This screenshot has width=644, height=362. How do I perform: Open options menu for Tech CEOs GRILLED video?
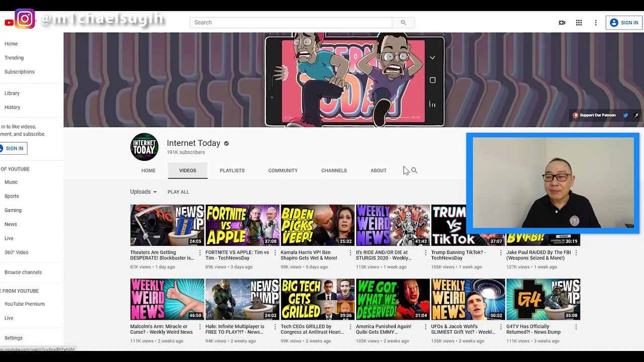pos(350,326)
